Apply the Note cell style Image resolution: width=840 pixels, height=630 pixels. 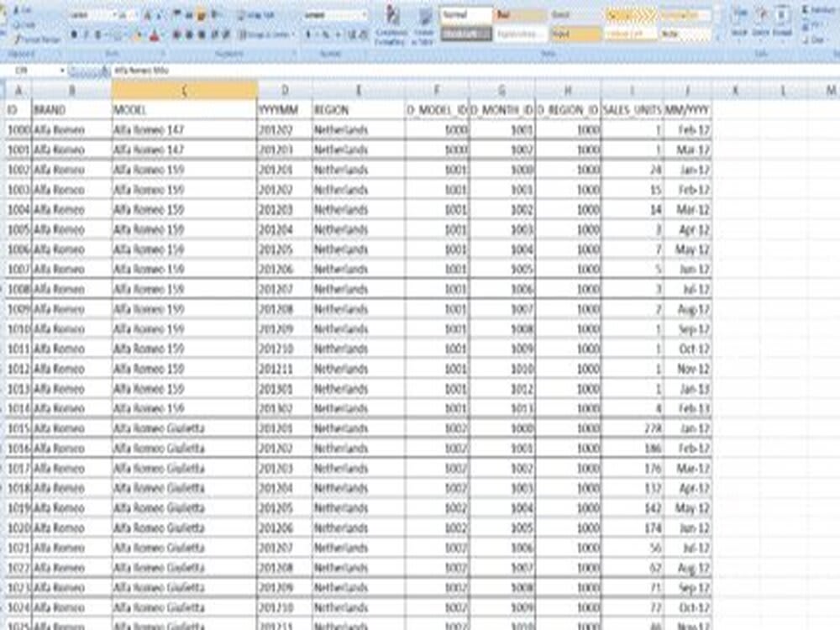pyautogui.click(x=685, y=34)
